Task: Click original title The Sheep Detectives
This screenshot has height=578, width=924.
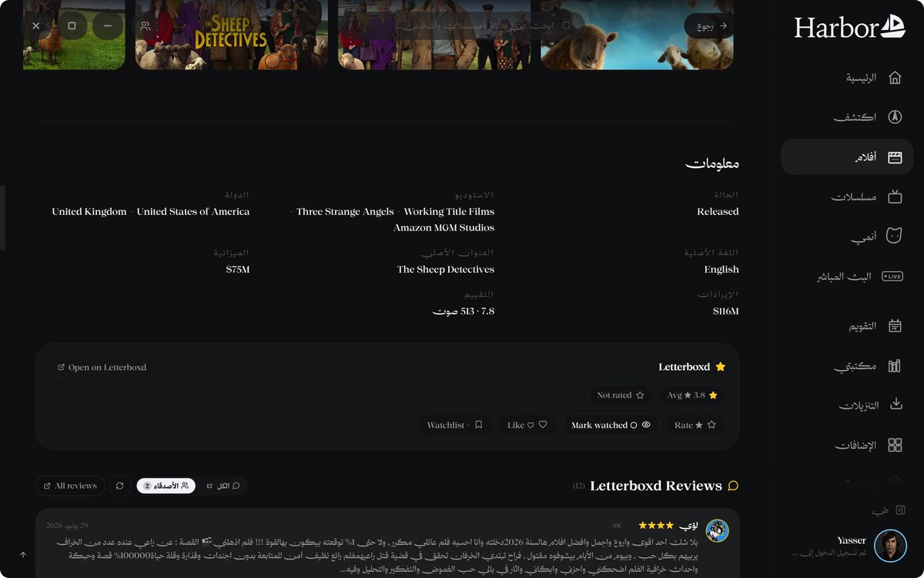Action: point(446,270)
